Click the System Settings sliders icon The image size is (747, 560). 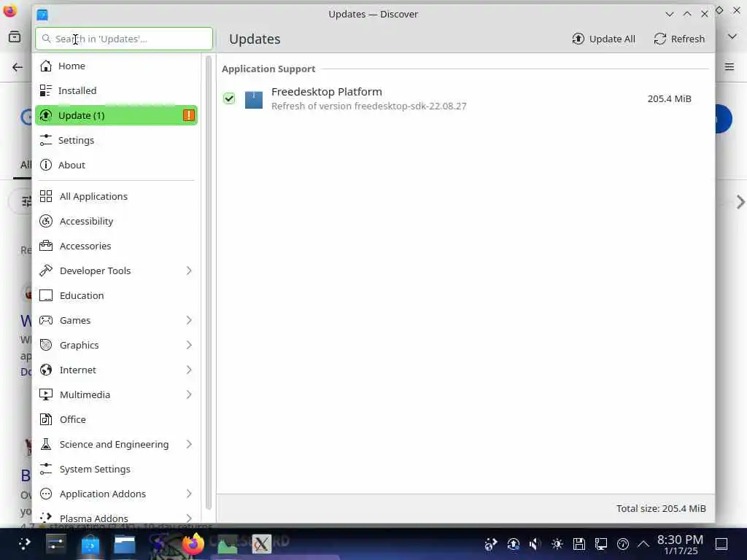point(46,469)
